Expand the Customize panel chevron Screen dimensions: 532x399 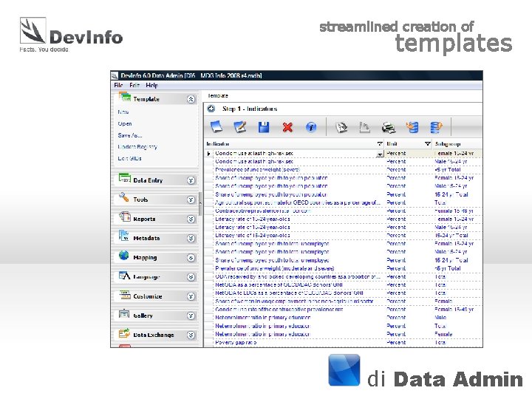(191, 296)
